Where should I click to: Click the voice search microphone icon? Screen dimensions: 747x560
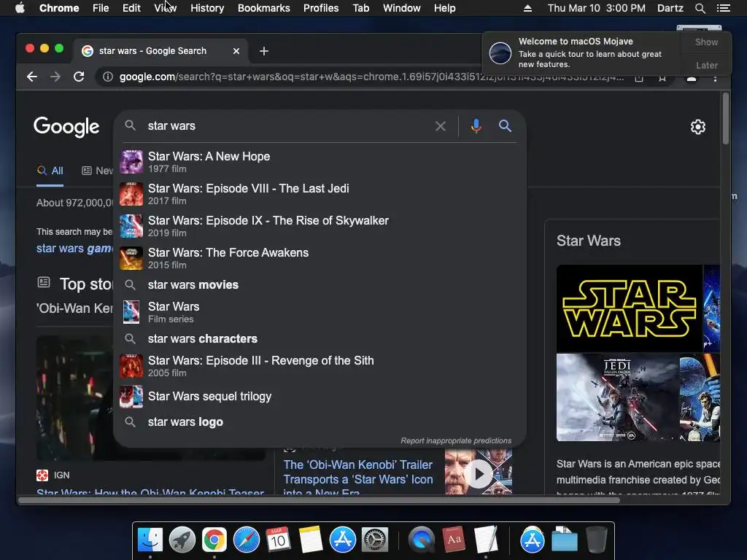click(x=476, y=126)
